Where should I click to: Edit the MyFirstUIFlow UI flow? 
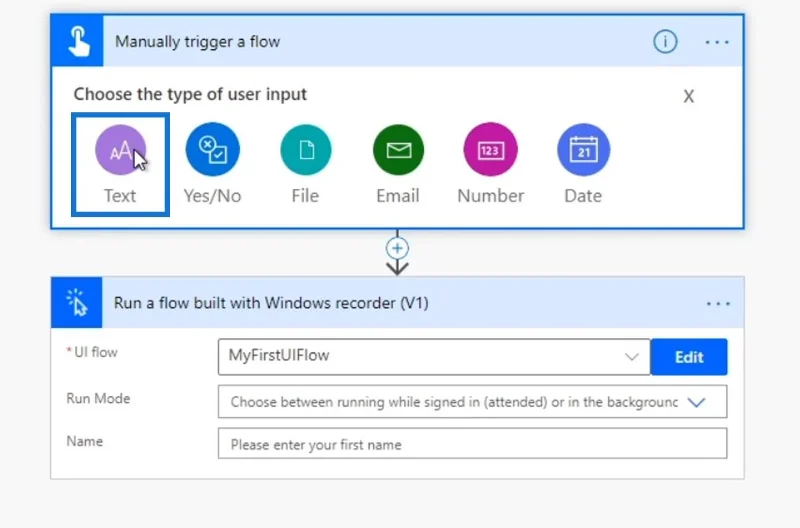[x=689, y=357]
